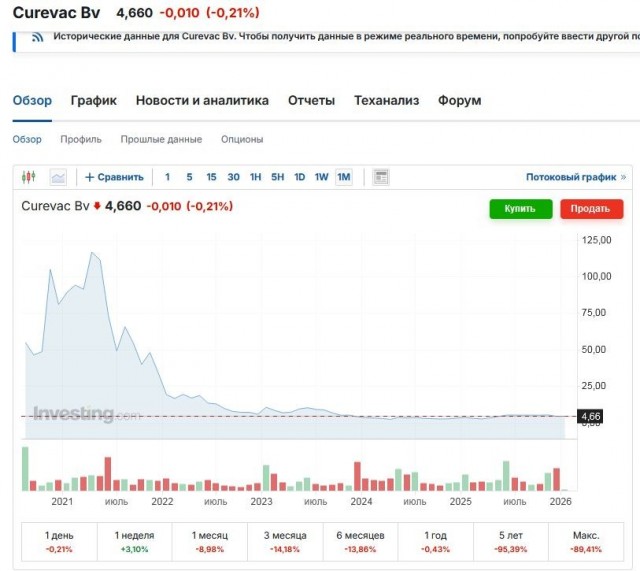Click the 2024 label on time axis
Viewport: 640px width, 571px height.
pos(361,502)
